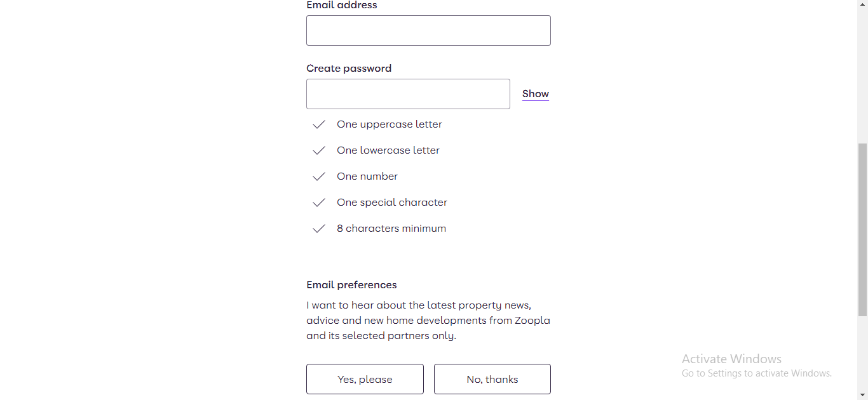
Task: Click the checkmark beside One special character
Action: tap(319, 203)
